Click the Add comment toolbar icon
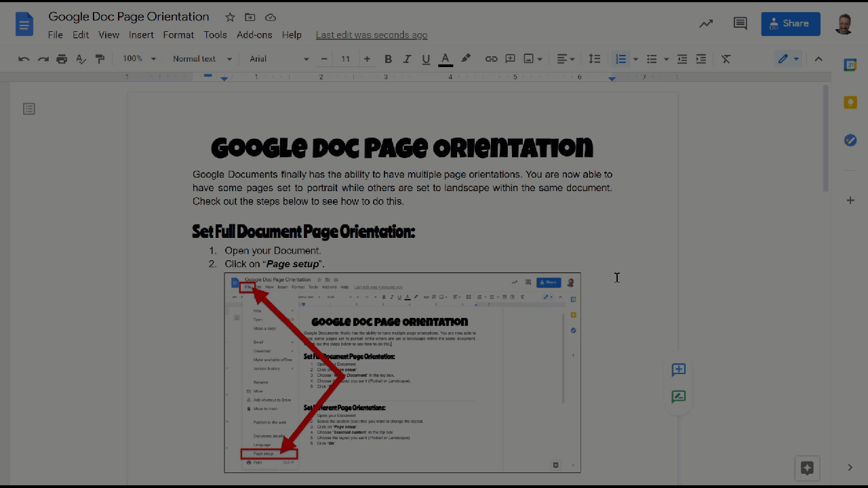868x488 pixels. pos(510,59)
